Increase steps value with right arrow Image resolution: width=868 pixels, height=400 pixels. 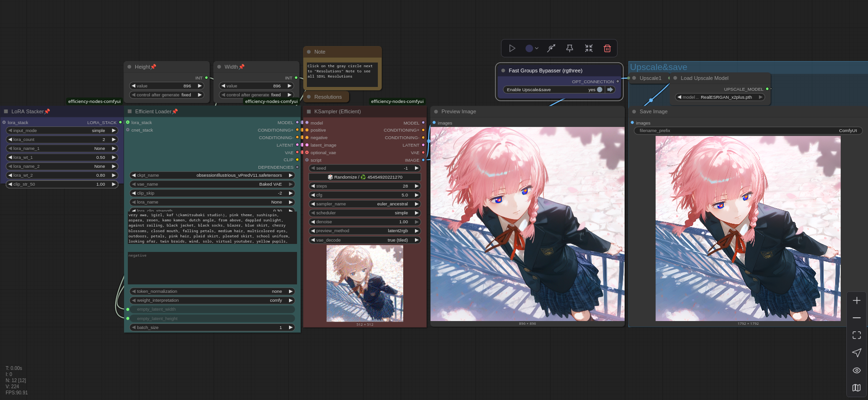tap(416, 186)
